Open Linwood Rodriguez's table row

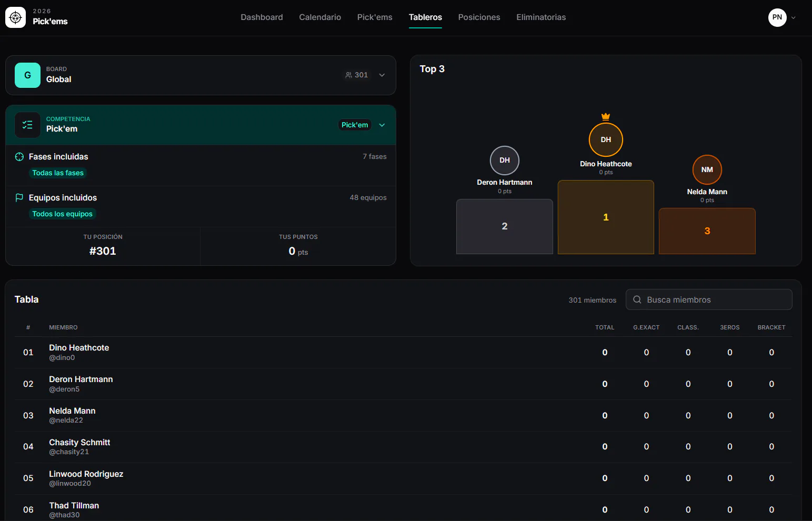coord(403,478)
